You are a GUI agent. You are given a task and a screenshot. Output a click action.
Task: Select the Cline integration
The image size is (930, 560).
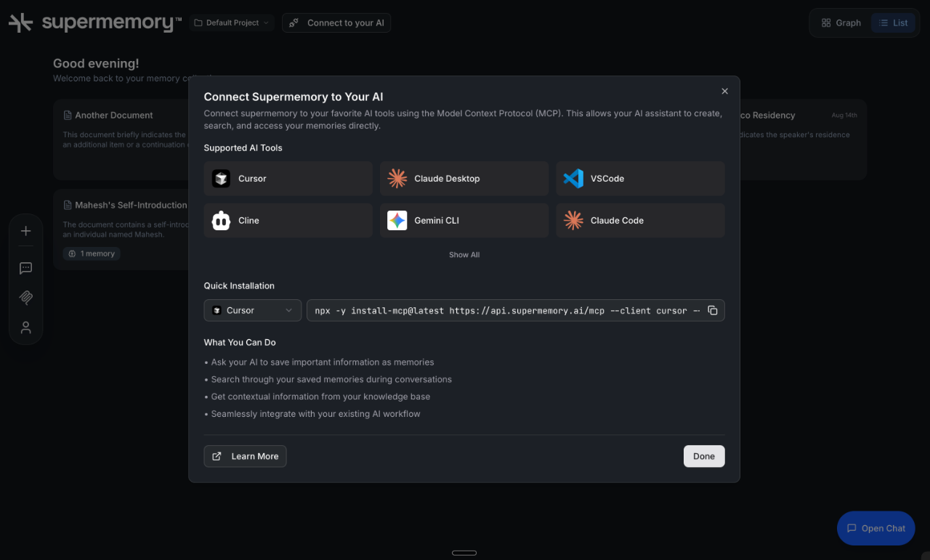[288, 220]
